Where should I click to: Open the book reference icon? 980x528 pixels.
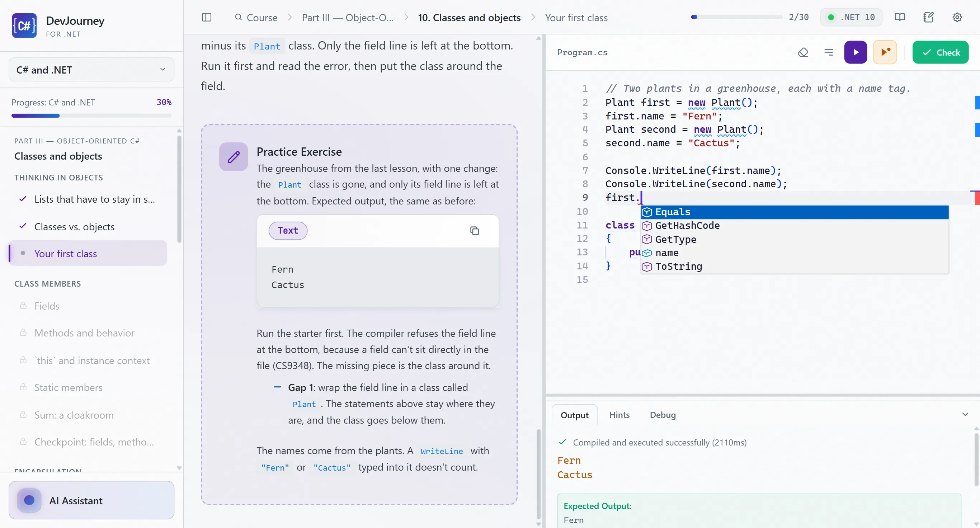click(x=900, y=18)
